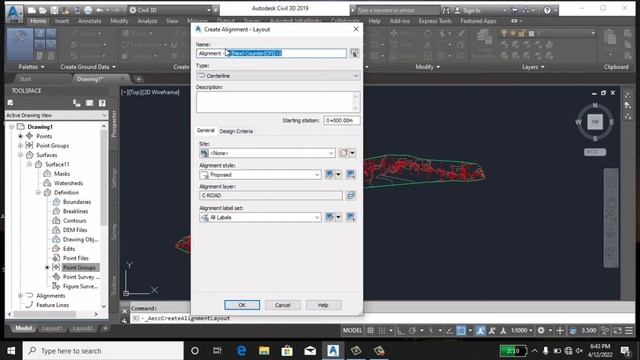Collapse the Surface11 Definition node

[x=38, y=193]
